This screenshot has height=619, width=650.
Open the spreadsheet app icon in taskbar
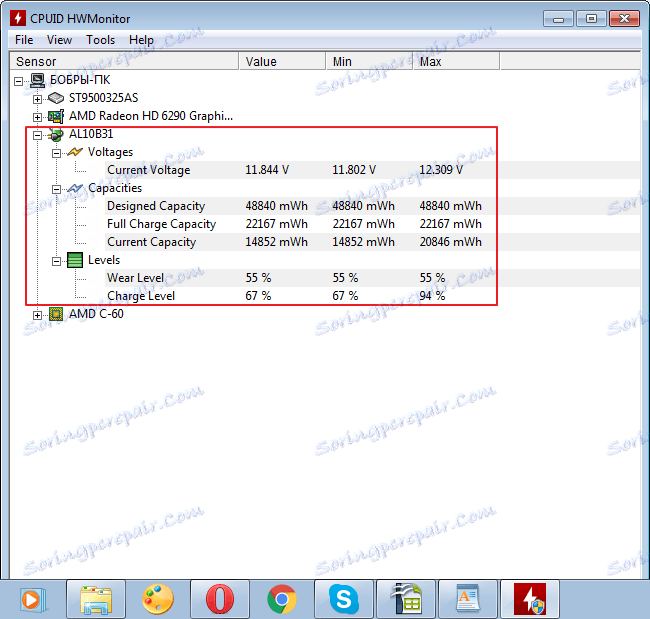point(406,599)
